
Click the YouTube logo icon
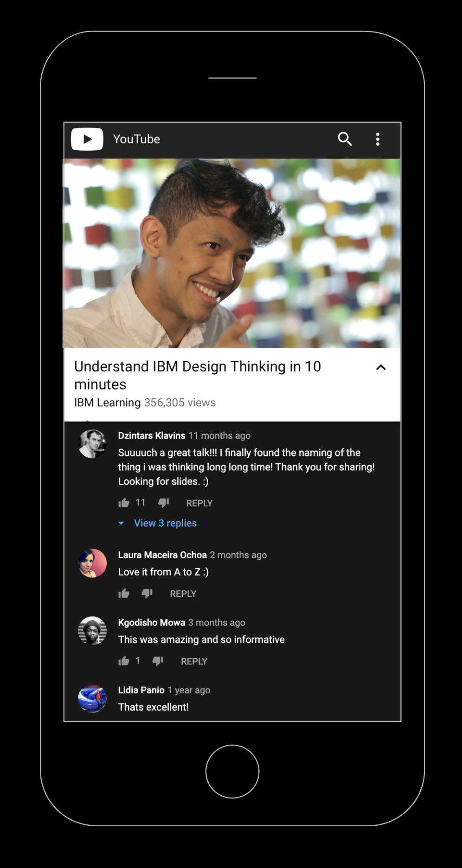[87, 139]
